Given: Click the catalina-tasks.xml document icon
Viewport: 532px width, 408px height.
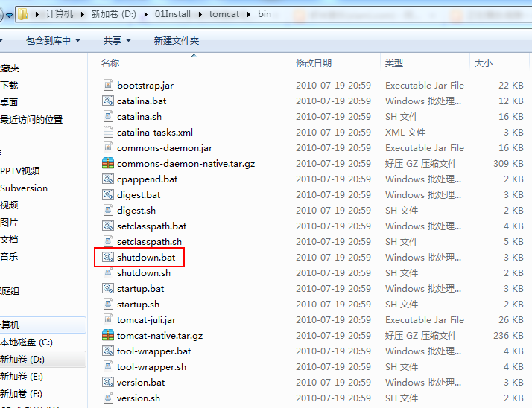Looking at the screenshot, I should pyautogui.click(x=108, y=132).
